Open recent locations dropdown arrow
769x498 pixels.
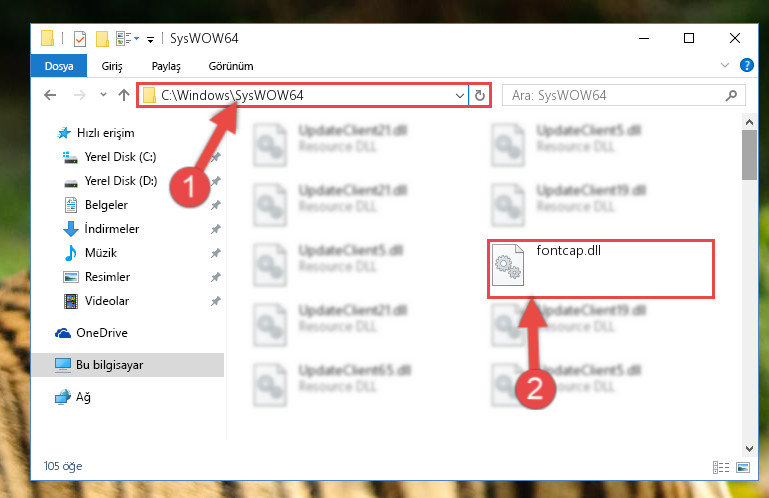coord(103,95)
